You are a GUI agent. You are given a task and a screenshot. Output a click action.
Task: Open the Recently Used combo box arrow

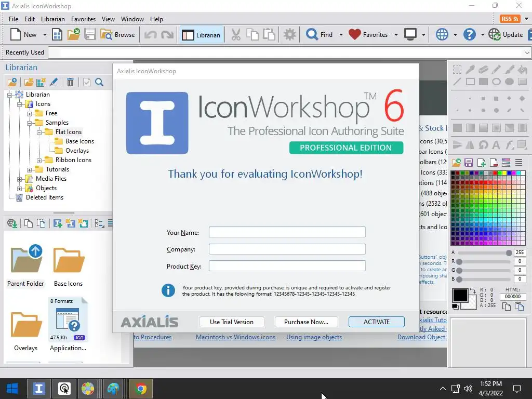[527, 52]
